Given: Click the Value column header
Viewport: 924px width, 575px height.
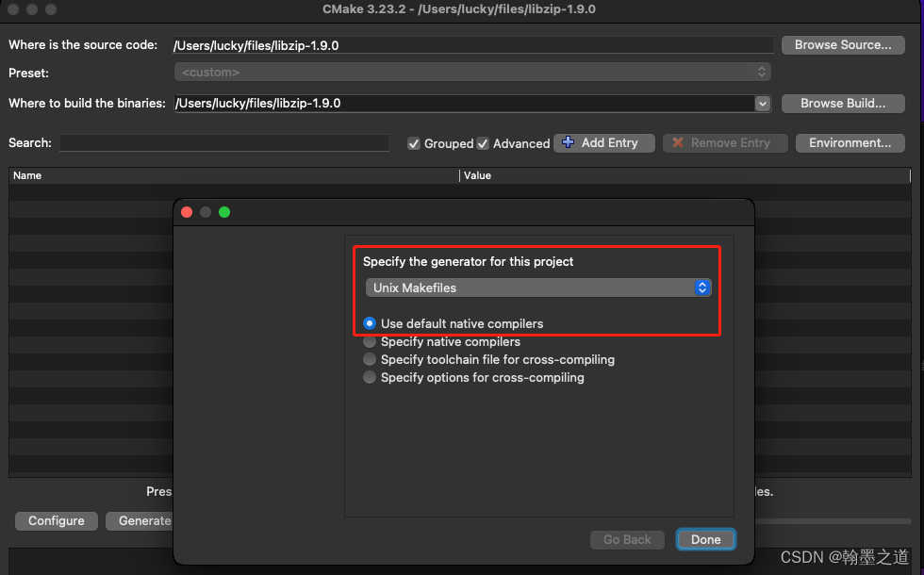Looking at the screenshot, I should point(685,175).
